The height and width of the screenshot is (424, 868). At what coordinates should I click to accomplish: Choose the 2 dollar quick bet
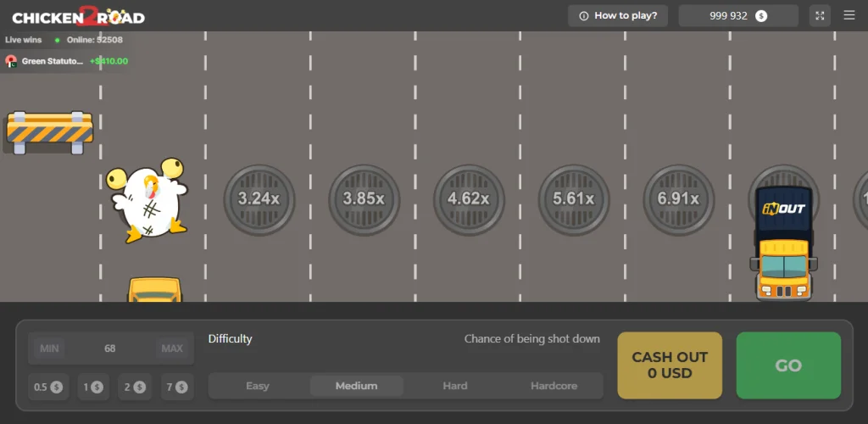[135, 387]
